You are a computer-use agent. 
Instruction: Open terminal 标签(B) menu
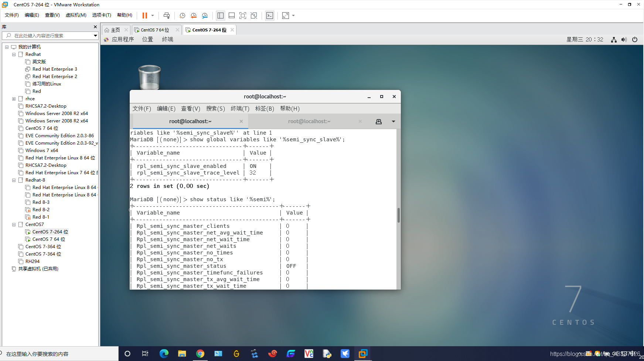tap(265, 108)
